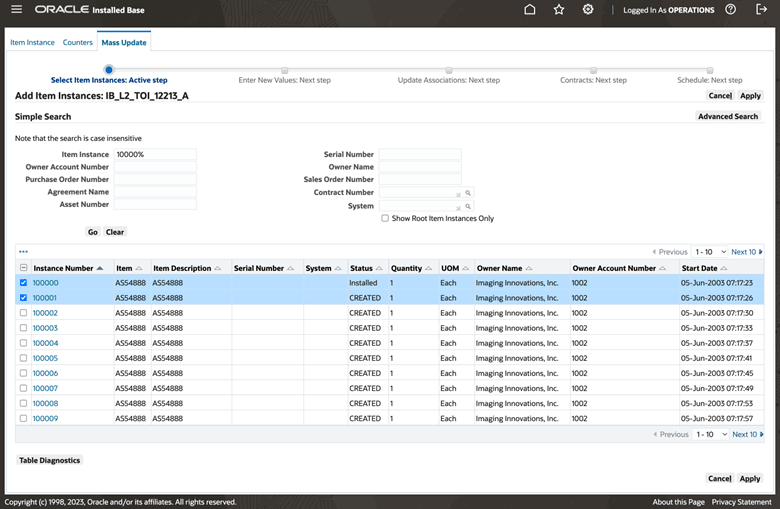Viewport: 780px width, 509px height.
Task: Open instance 100008 link
Action: (x=45, y=403)
